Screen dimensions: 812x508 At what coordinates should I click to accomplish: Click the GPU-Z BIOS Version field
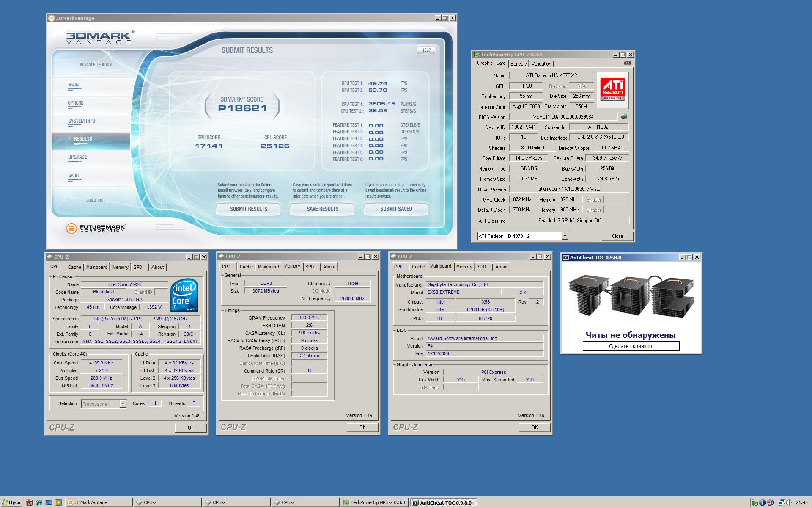coord(563,117)
